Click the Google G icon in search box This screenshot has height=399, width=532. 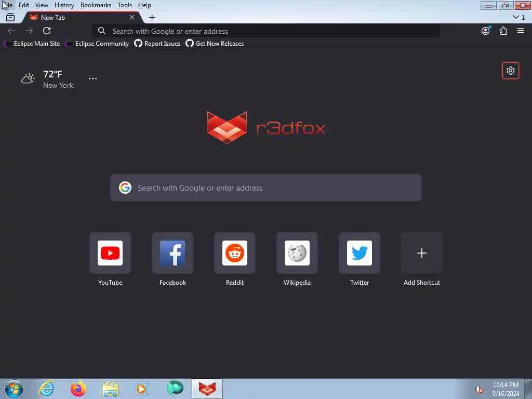[125, 188]
